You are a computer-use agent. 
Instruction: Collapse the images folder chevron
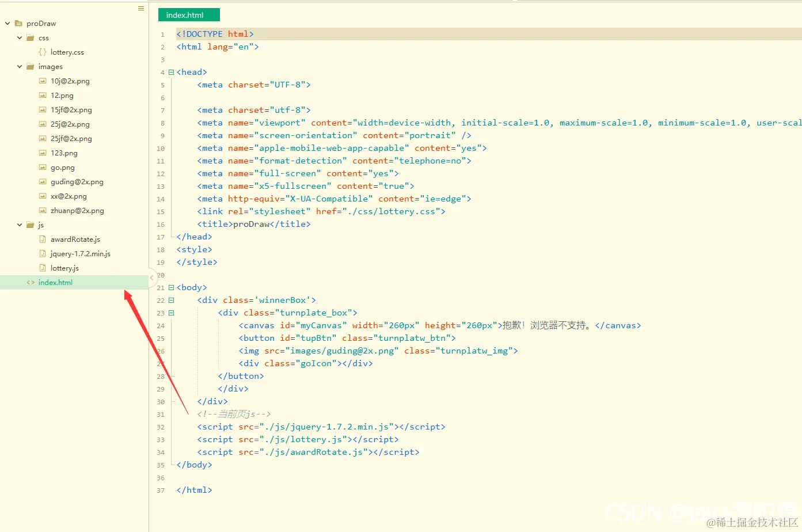[x=20, y=67]
